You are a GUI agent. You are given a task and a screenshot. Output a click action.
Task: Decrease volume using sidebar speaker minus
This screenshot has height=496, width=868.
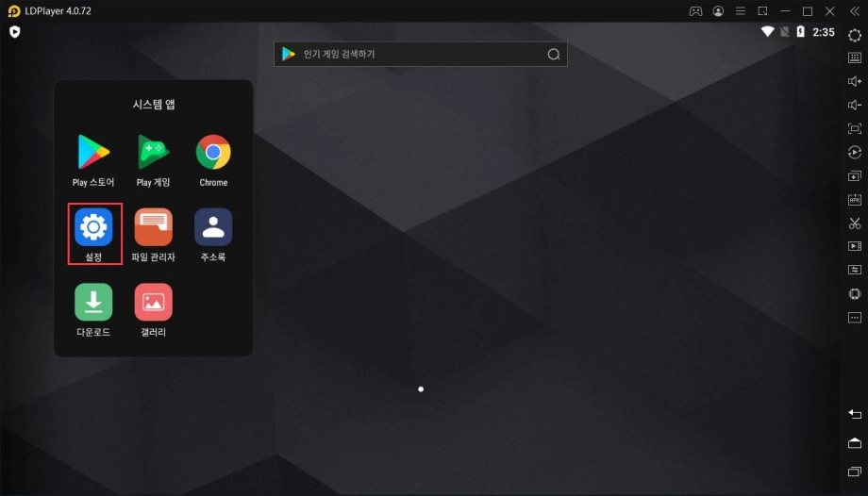coord(855,105)
